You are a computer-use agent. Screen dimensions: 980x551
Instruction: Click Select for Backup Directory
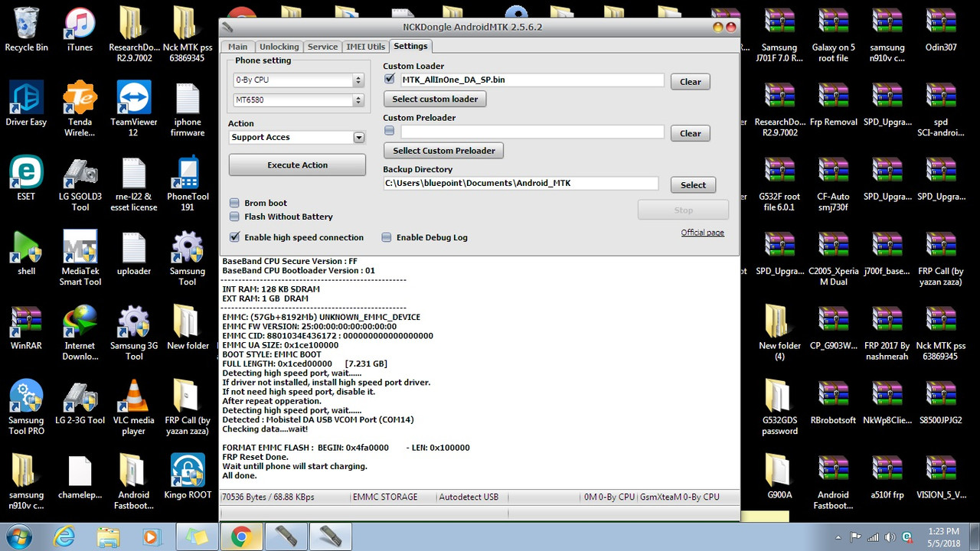pyautogui.click(x=693, y=184)
